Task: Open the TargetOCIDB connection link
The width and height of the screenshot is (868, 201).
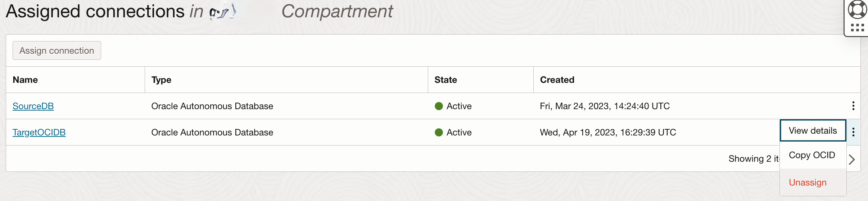Action: click(39, 132)
